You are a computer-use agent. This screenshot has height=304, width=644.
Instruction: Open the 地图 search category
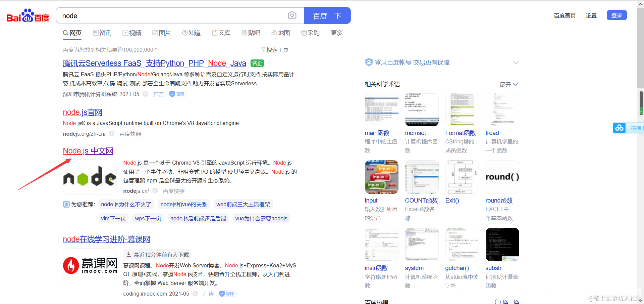pos(281,33)
